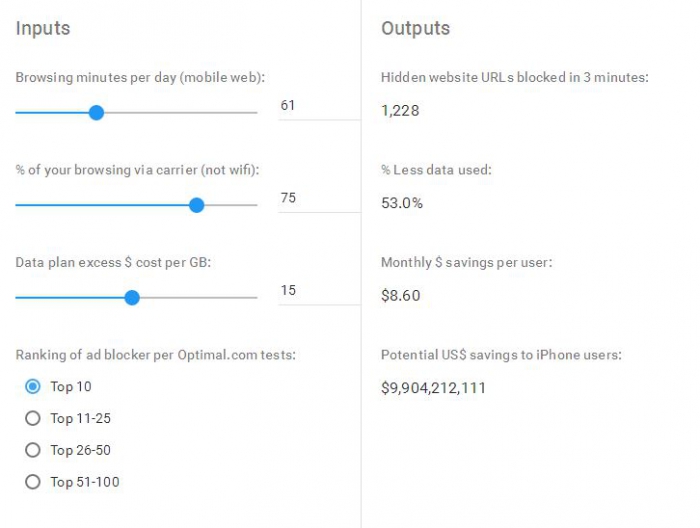Pick the Top 51-100 ranking option
This screenshot has height=528, width=700.
33,482
